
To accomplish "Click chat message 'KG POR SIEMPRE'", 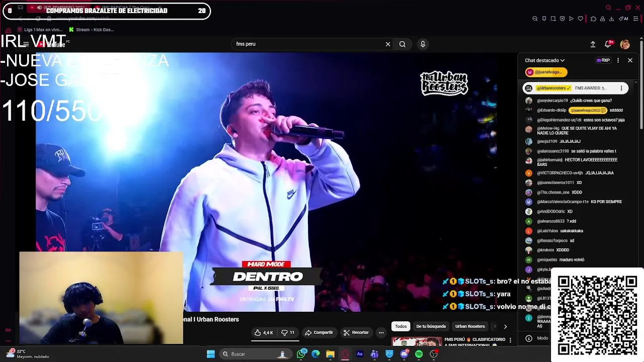I will tap(606, 202).
